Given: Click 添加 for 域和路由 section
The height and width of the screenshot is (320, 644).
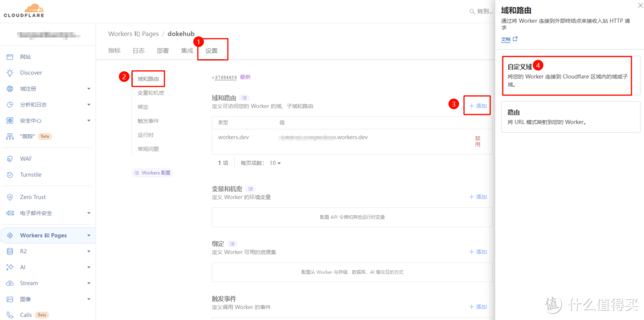Looking at the screenshot, I should click(478, 106).
